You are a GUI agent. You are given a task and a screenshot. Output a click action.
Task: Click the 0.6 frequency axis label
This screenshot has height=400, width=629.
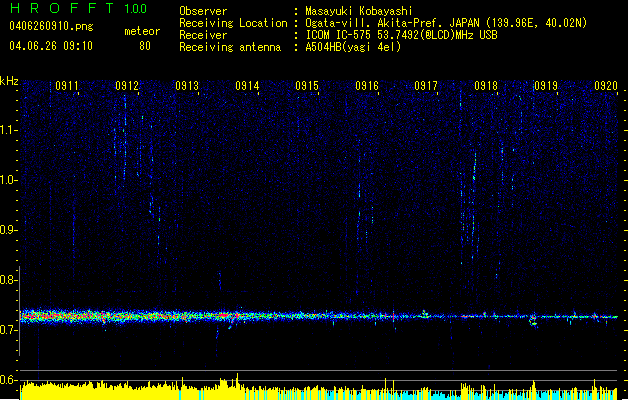(8, 380)
